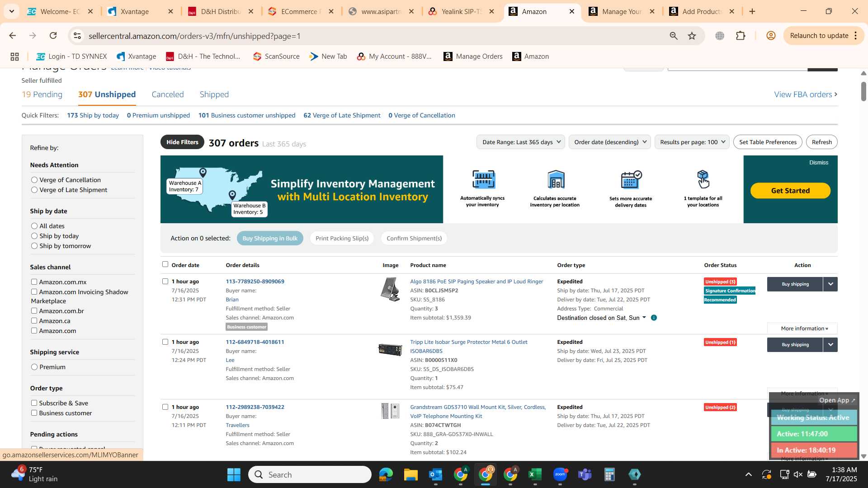Switch to the Yealink SIP browser tab
Screen dimensions: 868x488
pyautogui.click(x=461, y=11)
